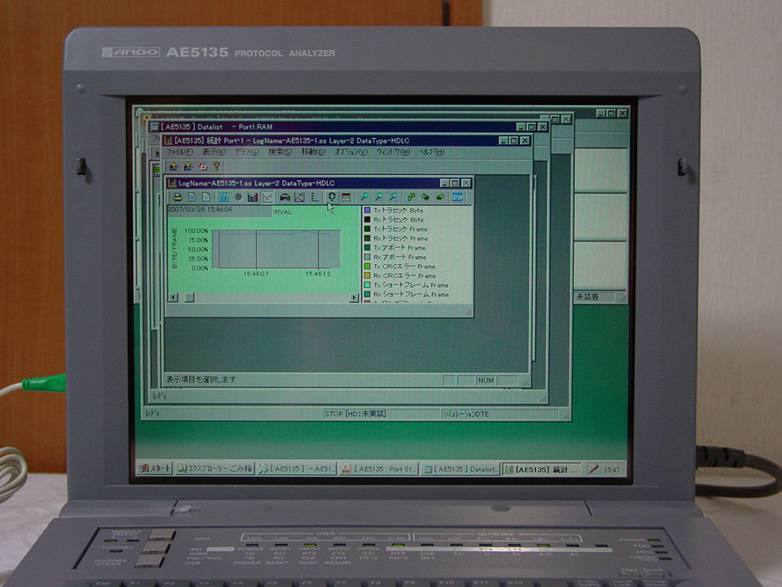Click the third icon with red mark in statistics toolbar
The image size is (782, 587).
[x=202, y=166]
